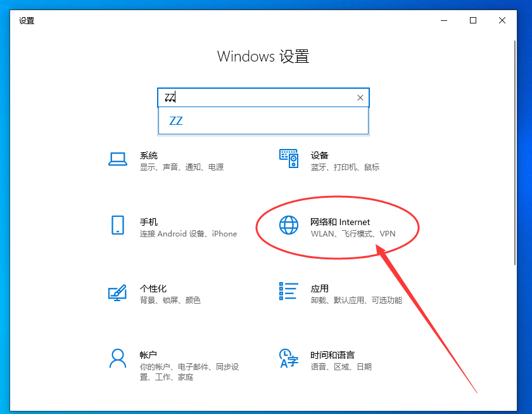Viewport: 532px width, 414px height.
Task: Click the vertical scrollbar thumb
Action: coord(515,153)
